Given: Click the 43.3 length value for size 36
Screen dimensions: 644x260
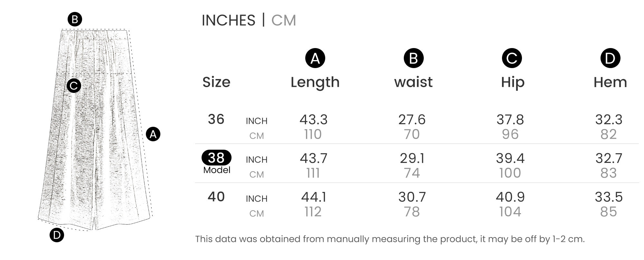Looking at the screenshot, I should pos(313,120).
